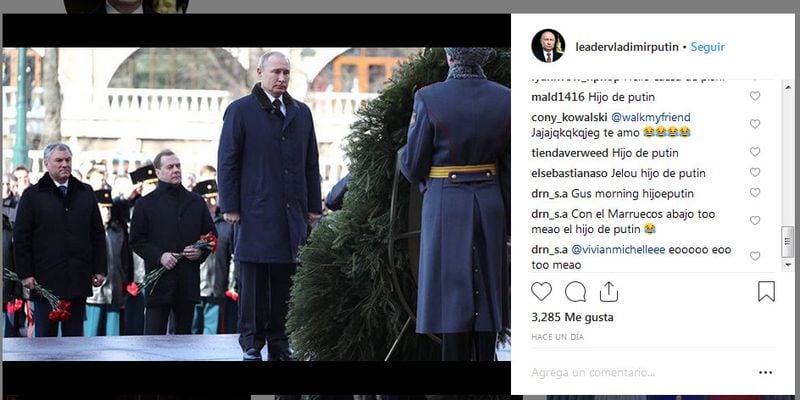Screen dimensions: 800x400
Task: Open the @walkmyfriend mention
Action: coord(651,117)
